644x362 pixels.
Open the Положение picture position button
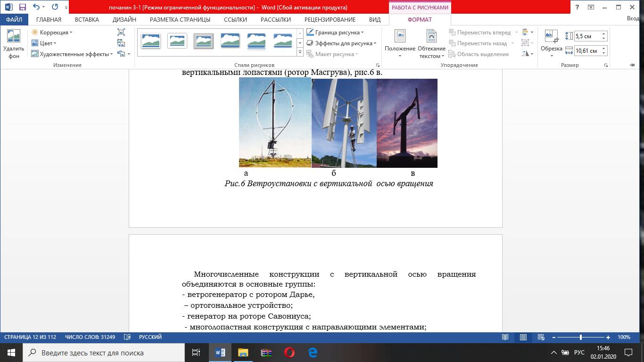click(400, 43)
